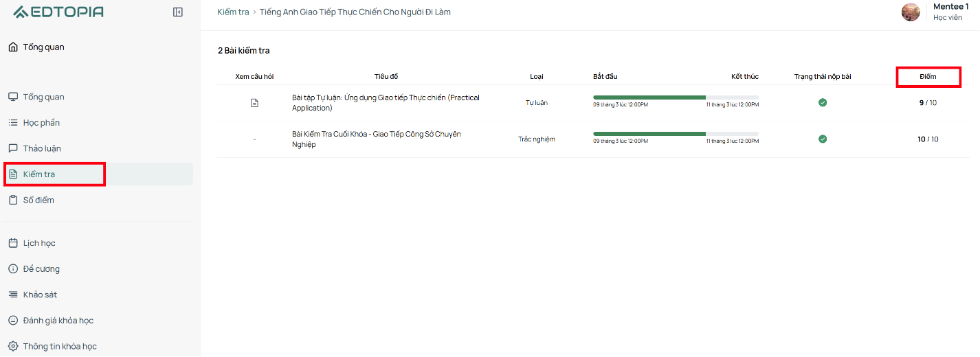
Task: Click the green submitted checkmark for Tự luận row
Action: coord(823,102)
